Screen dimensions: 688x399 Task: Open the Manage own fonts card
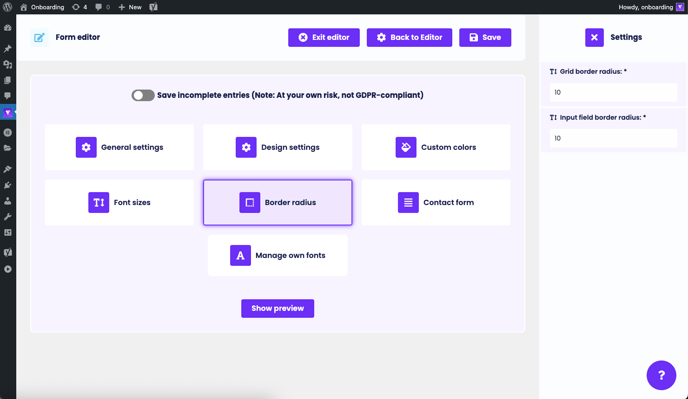(277, 255)
